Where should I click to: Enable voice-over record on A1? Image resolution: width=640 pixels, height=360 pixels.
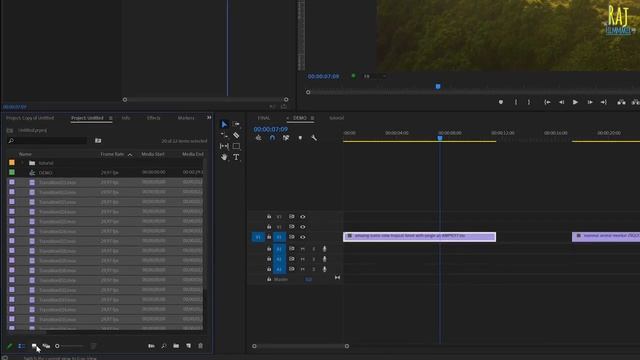point(324,249)
